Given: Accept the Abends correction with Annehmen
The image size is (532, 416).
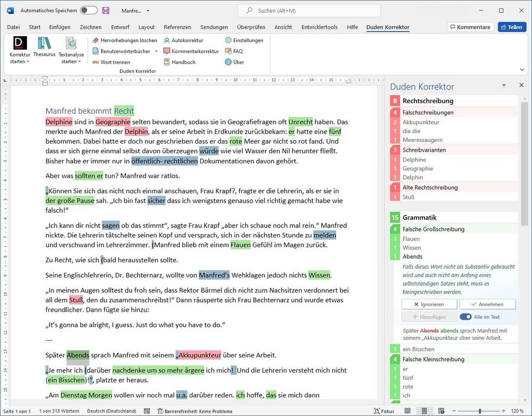Looking at the screenshot, I should pos(487,304).
